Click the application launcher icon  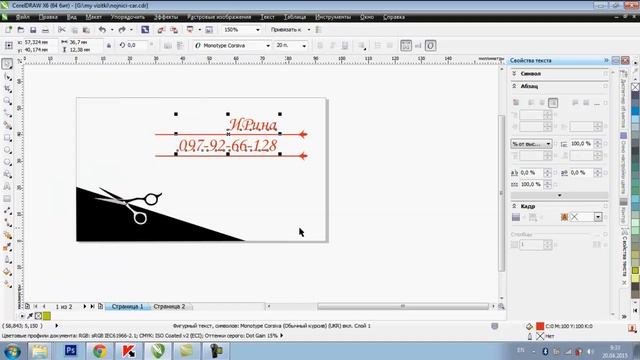click(x=190, y=30)
